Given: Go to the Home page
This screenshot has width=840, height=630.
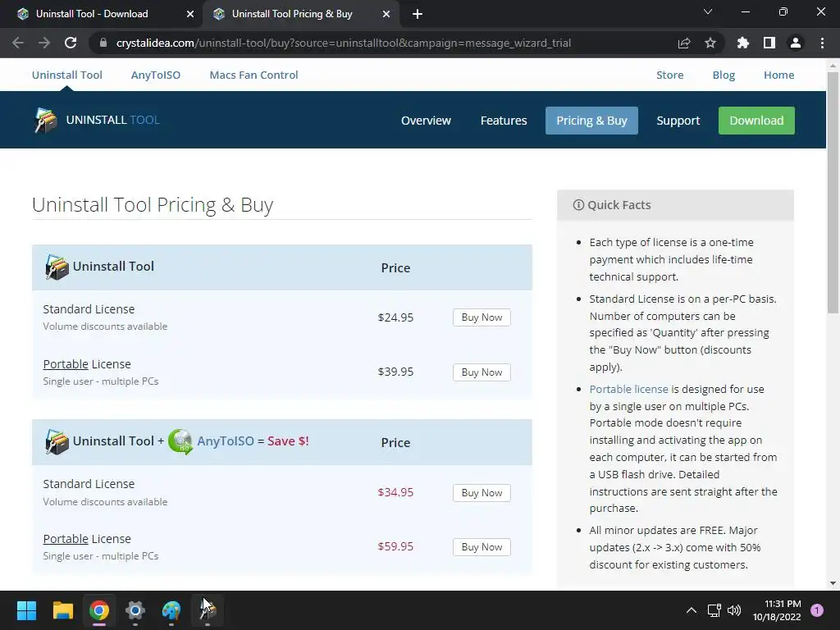Looking at the screenshot, I should (x=779, y=75).
